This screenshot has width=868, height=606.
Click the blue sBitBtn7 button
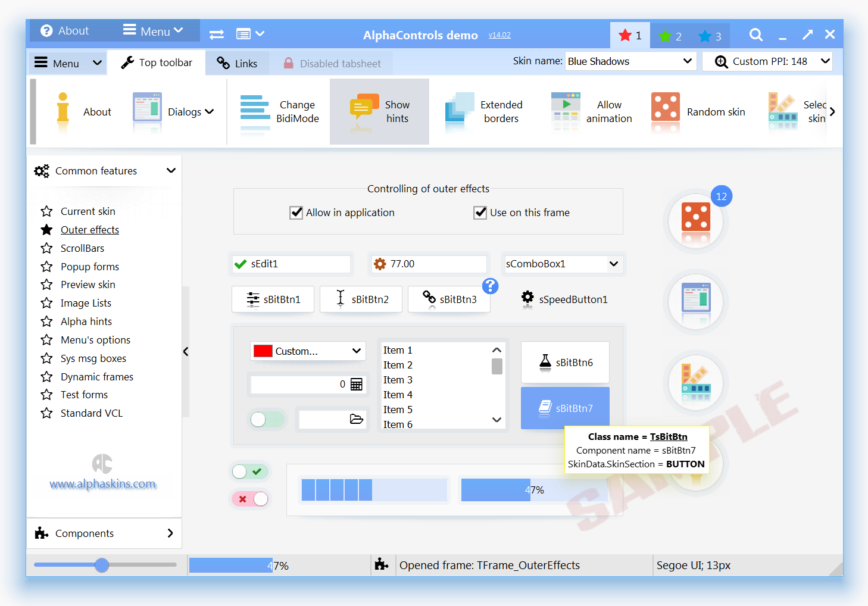pyautogui.click(x=565, y=408)
